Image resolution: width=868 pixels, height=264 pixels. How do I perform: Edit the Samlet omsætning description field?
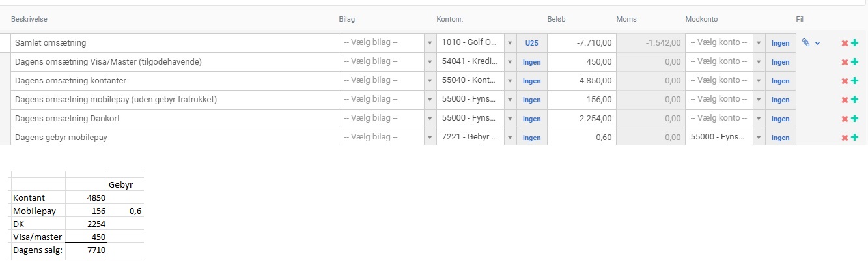[x=175, y=43]
